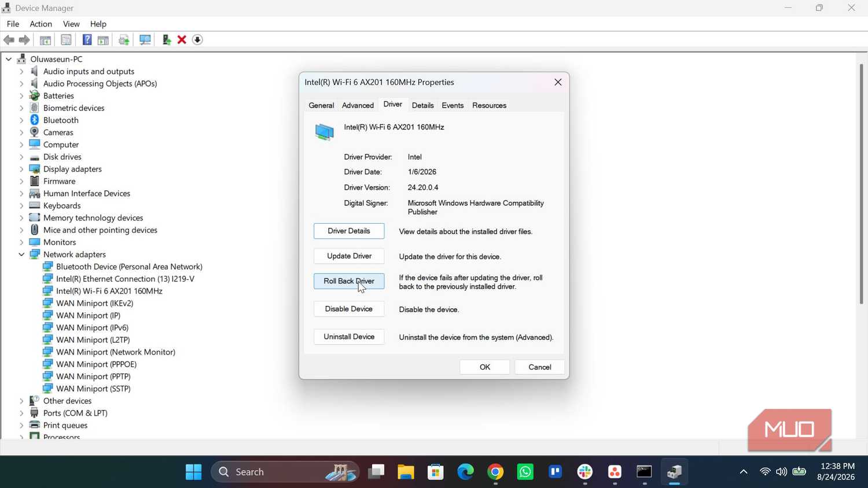Launch Microsoft Edge from the taskbar

click(x=465, y=472)
